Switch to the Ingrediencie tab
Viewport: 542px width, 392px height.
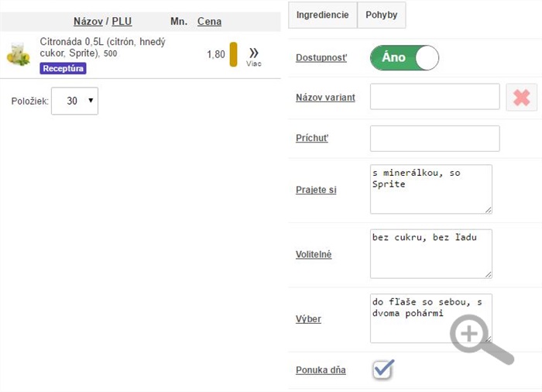coord(322,15)
